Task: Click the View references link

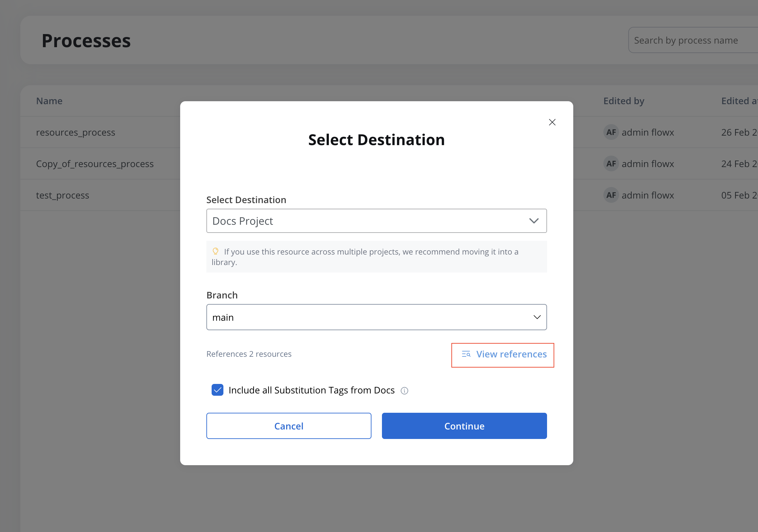Action: coord(511,354)
